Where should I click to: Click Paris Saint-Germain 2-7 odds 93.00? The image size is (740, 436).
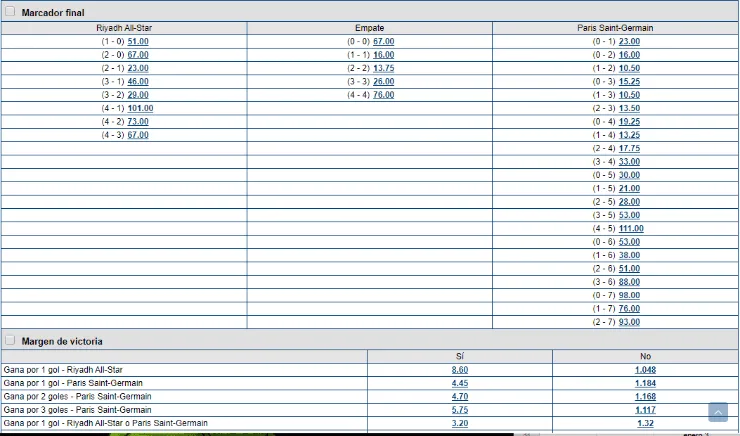point(629,322)
